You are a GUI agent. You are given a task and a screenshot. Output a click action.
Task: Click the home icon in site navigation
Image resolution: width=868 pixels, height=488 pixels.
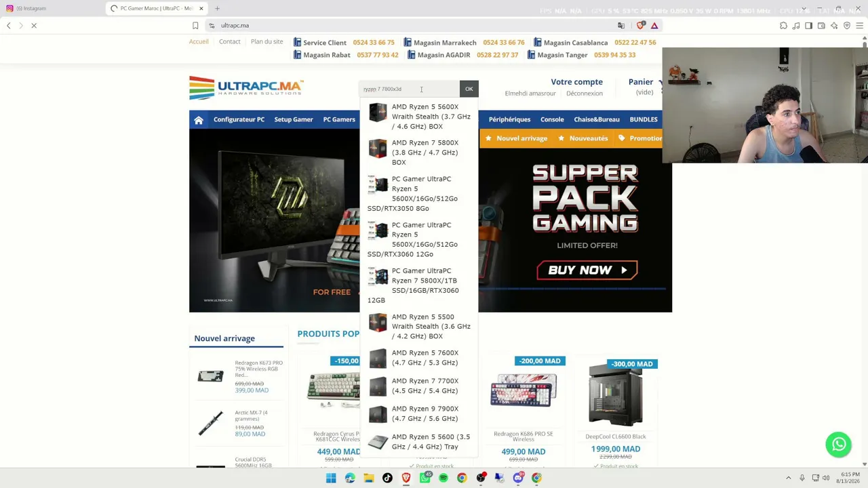point(199,120)
